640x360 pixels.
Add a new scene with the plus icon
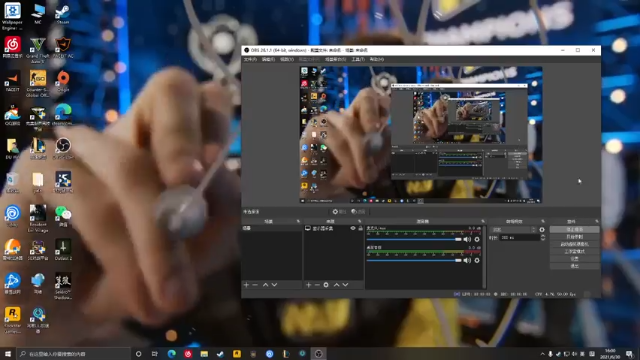246,284
